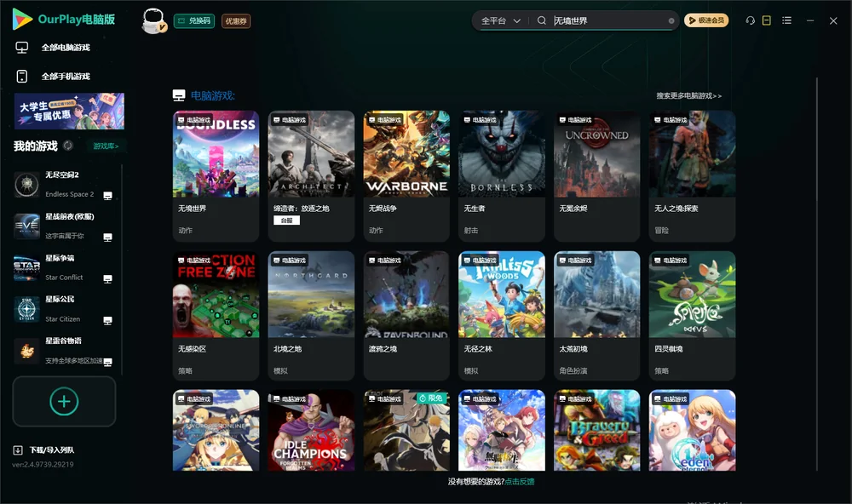Open the Bornless 无生者 game card

[502, 176]
